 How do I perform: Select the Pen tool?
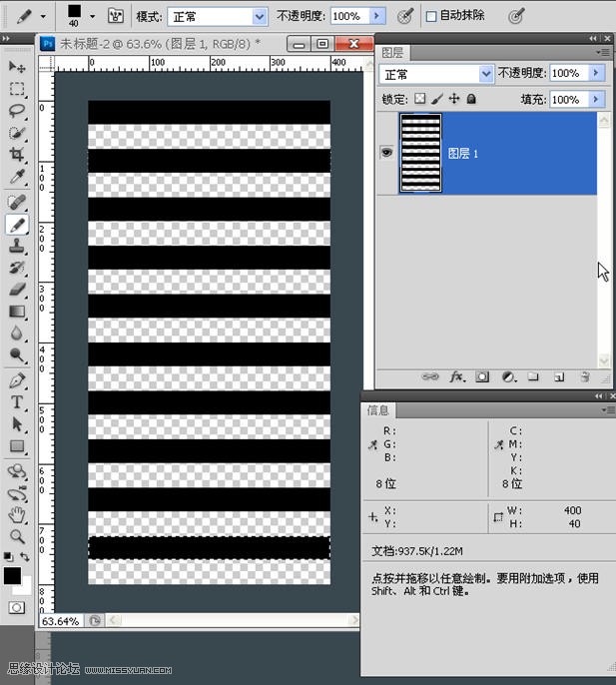pos(17,380)
